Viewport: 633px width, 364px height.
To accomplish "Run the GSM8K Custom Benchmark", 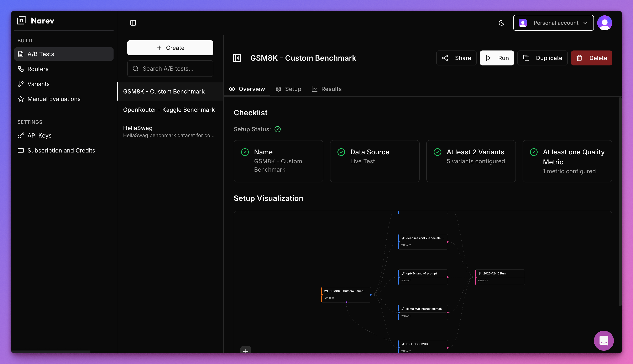I will point(497,58).
